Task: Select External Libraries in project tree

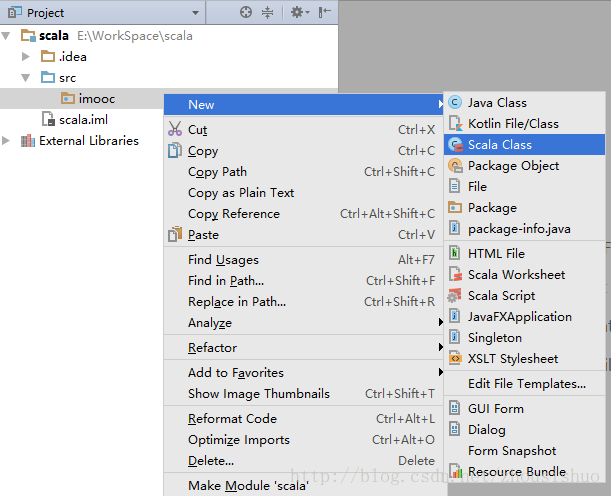Action: pyautogui.click(x=89, y=141)
